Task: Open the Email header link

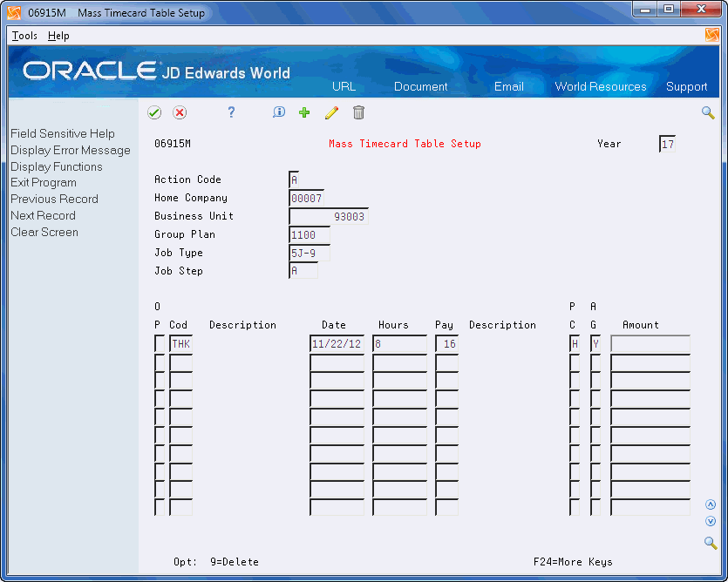Action: click(509, 86)
